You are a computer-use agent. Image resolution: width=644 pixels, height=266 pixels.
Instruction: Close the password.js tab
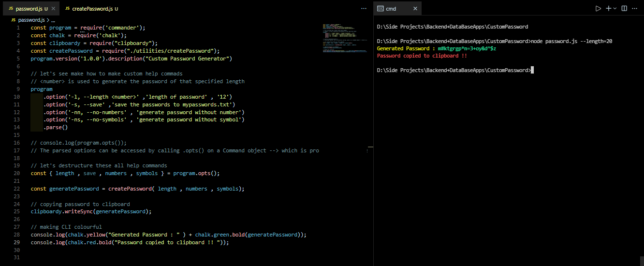click(x=53, y=9)
